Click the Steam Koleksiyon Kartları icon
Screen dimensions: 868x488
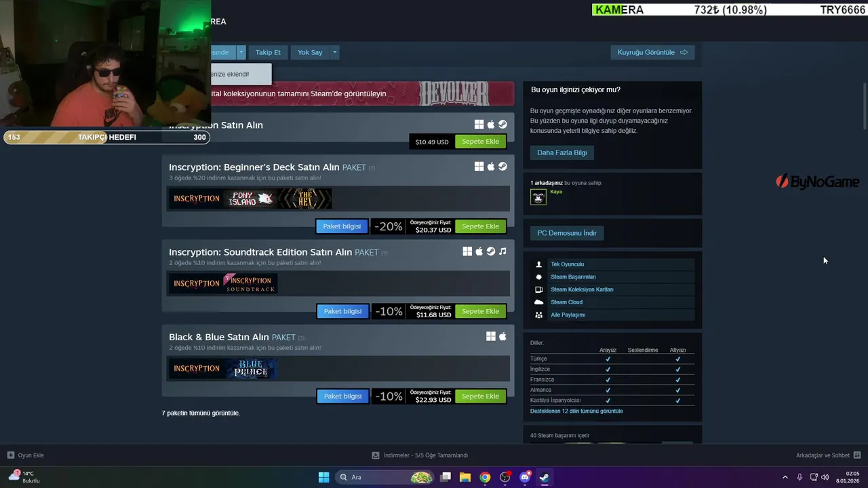[539, 289]
